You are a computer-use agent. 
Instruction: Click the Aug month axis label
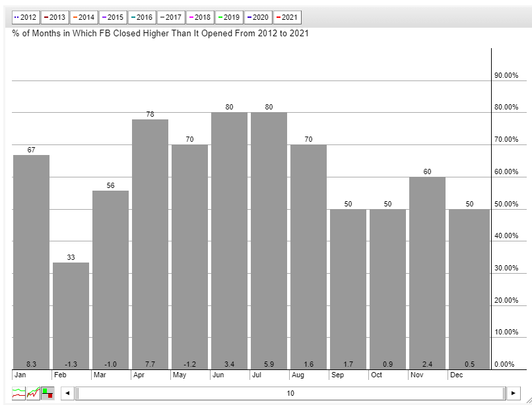[298, 375]
